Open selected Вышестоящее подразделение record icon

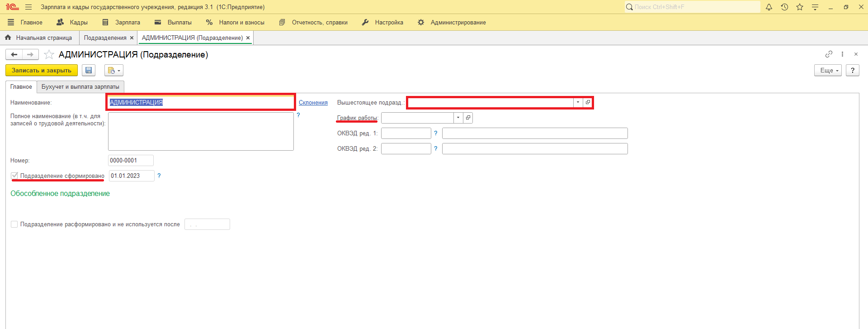point(588,102)
